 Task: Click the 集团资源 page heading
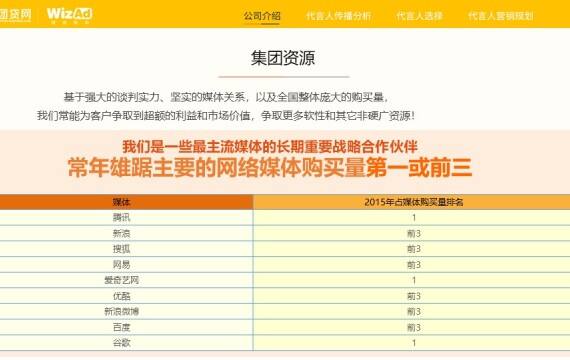pos(283,58)
